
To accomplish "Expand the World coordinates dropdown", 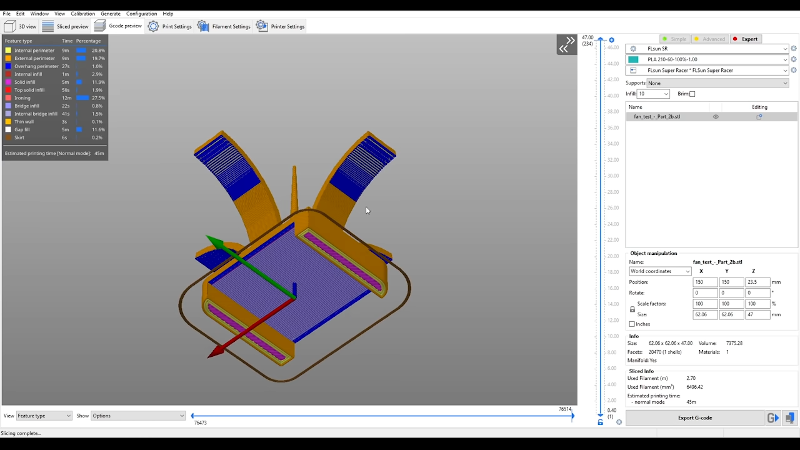I will point(659,271).
